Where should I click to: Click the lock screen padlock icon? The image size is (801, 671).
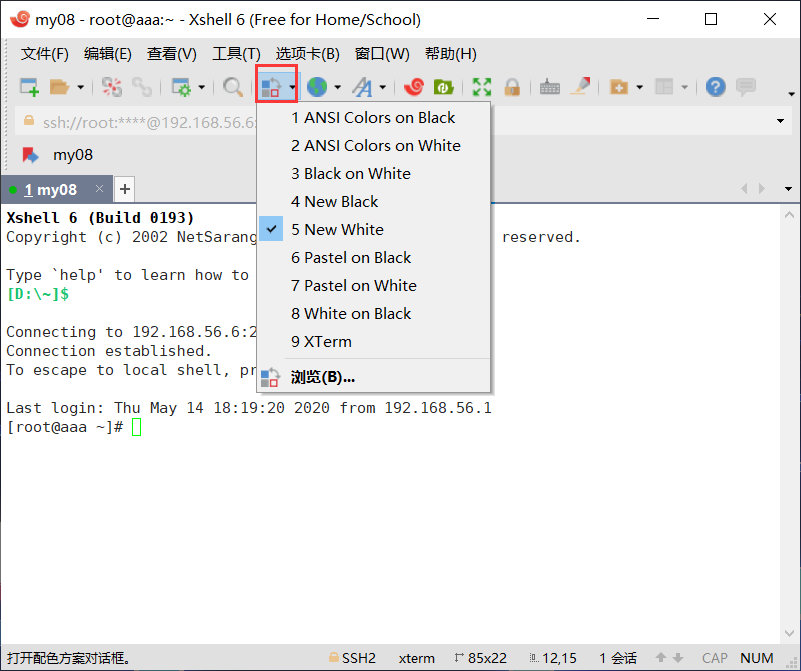coord(511,87)
